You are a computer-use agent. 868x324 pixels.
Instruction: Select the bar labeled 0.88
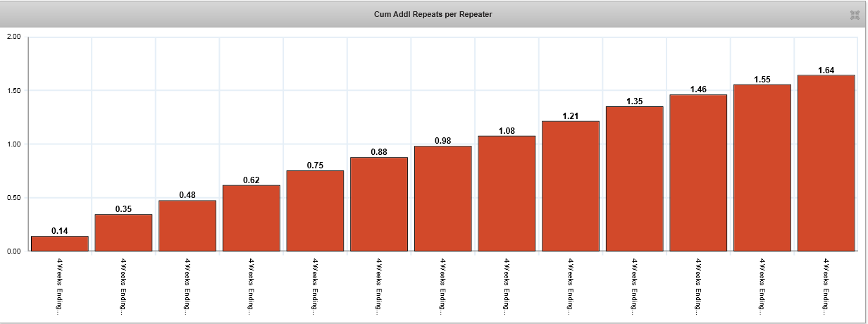coord(379,204)
